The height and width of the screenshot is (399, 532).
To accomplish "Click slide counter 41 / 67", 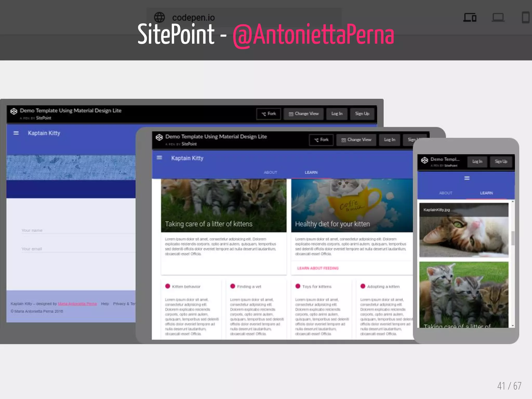I will tap(509, 386).
